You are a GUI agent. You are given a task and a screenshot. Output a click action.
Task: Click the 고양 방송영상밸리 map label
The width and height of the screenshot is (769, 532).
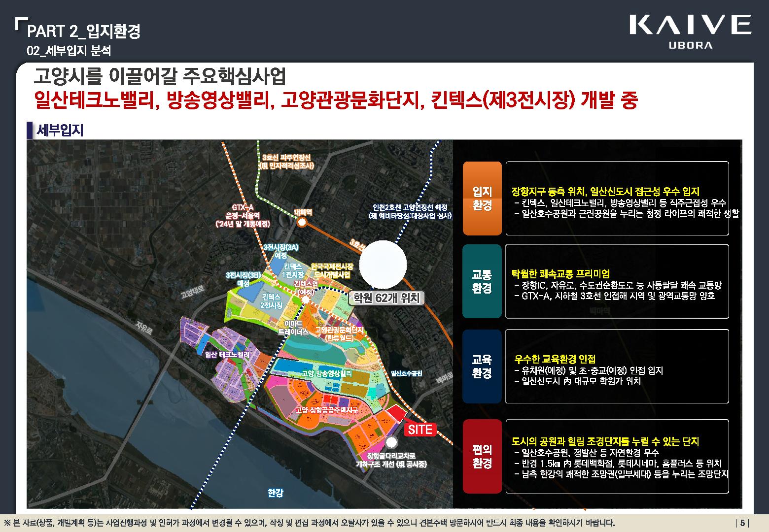click(x=327, y=374)
